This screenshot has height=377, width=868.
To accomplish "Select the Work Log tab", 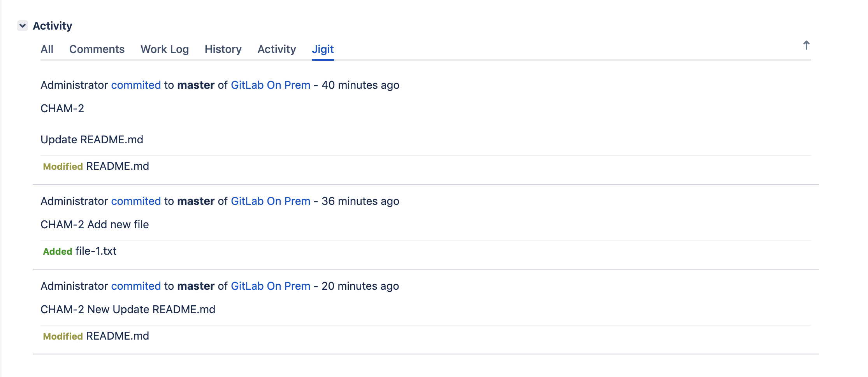I will tap(165, 49).
